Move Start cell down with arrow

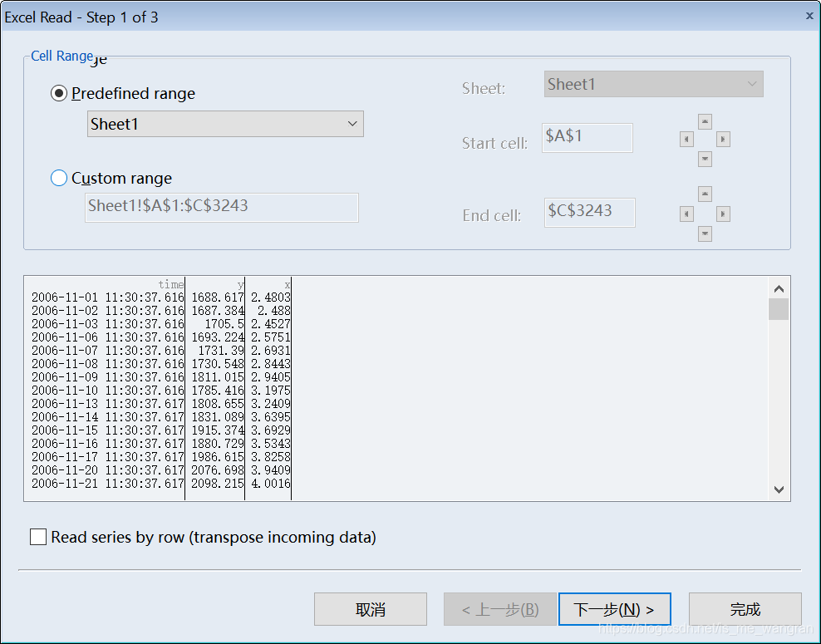tap(705, 159)
